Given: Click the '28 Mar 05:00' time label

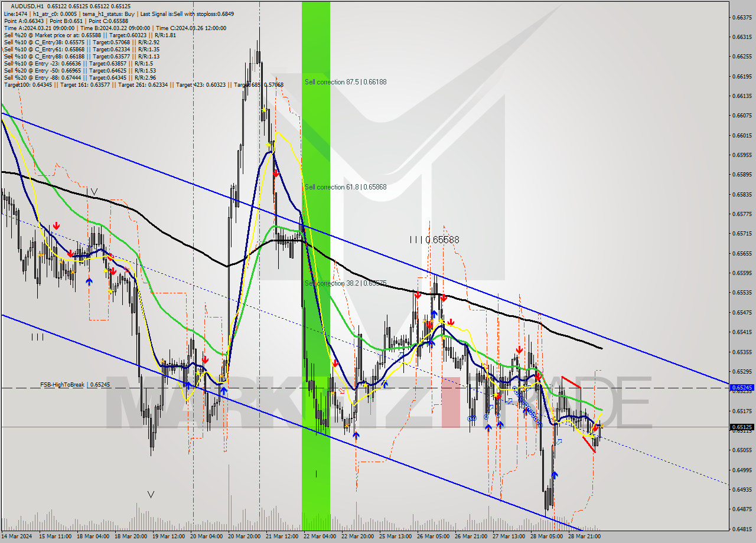Looking at the screenshot, I should tap(546, 536).
